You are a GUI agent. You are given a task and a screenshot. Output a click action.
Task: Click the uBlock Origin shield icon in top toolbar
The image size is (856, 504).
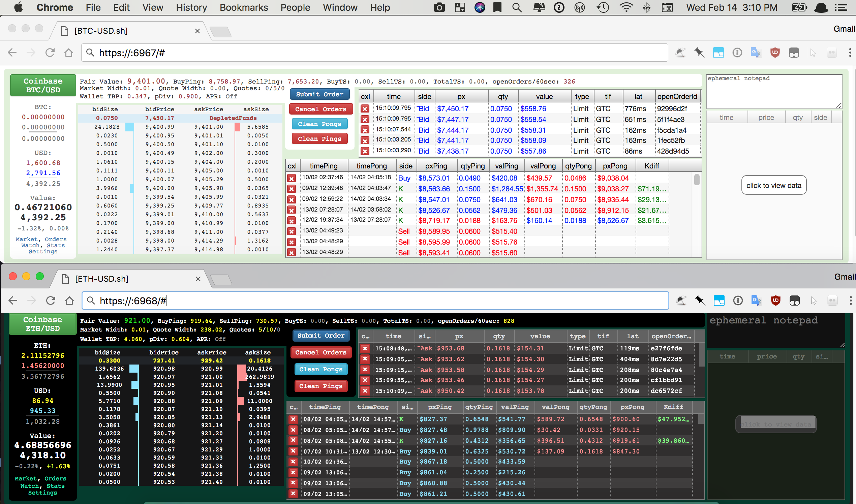775,53
